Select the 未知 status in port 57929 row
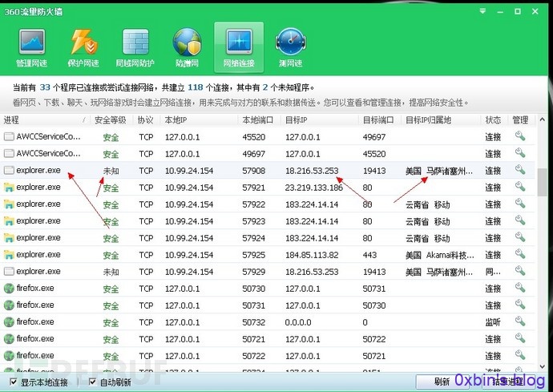Screen dimensions: 553x392 (111, 272)
